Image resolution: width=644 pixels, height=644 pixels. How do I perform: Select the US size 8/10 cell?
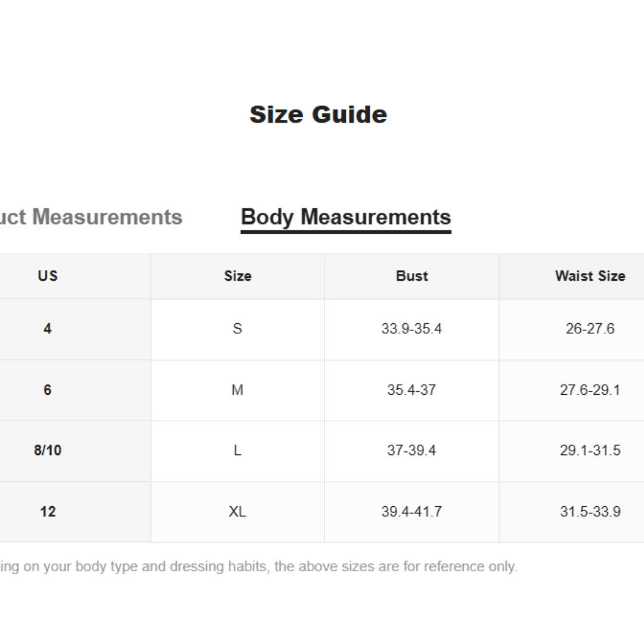[48, 450]
